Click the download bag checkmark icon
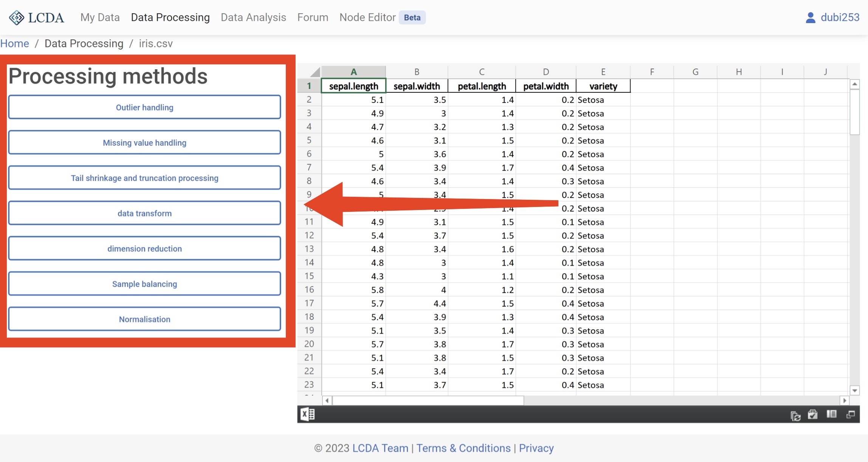This screenshot has width=868, height=462. [x=813, y=415]
